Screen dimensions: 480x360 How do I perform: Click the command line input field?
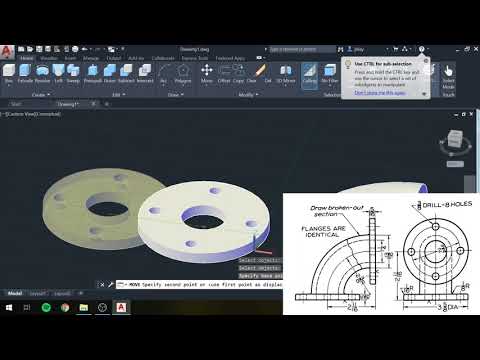pyautogui.click(x=199, y=284)
